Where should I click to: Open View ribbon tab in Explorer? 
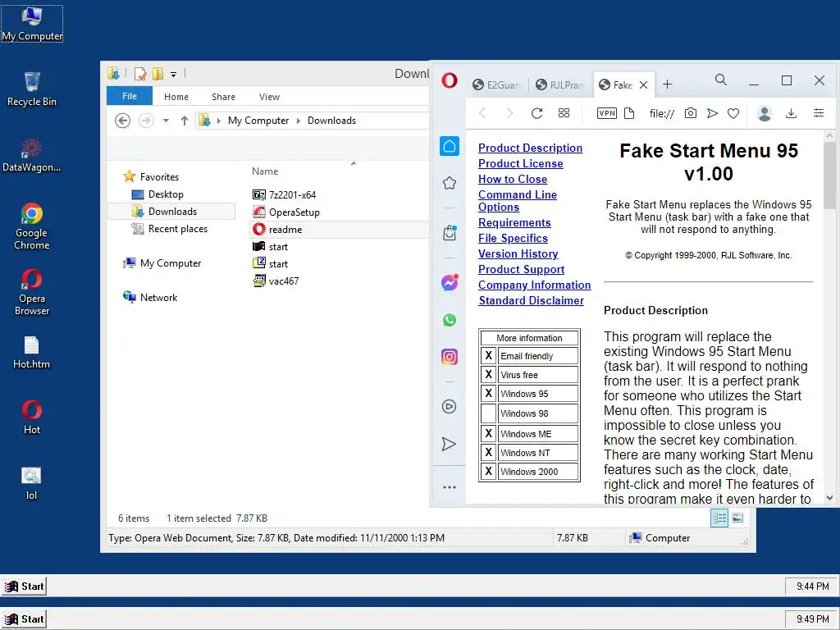269,97
